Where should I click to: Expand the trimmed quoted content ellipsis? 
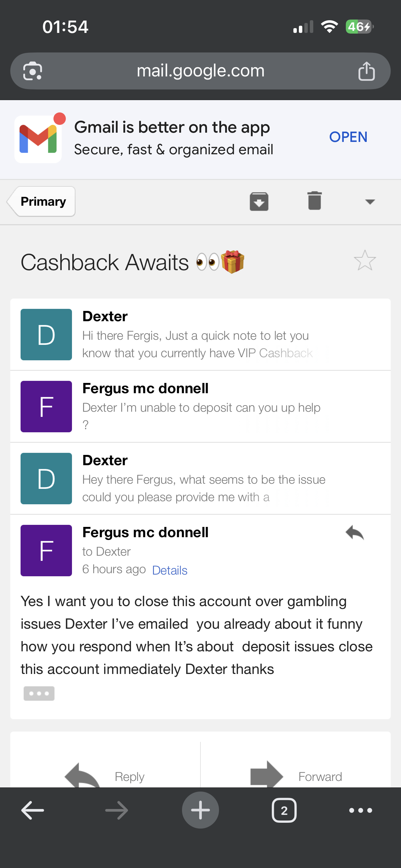pos(39,694)
